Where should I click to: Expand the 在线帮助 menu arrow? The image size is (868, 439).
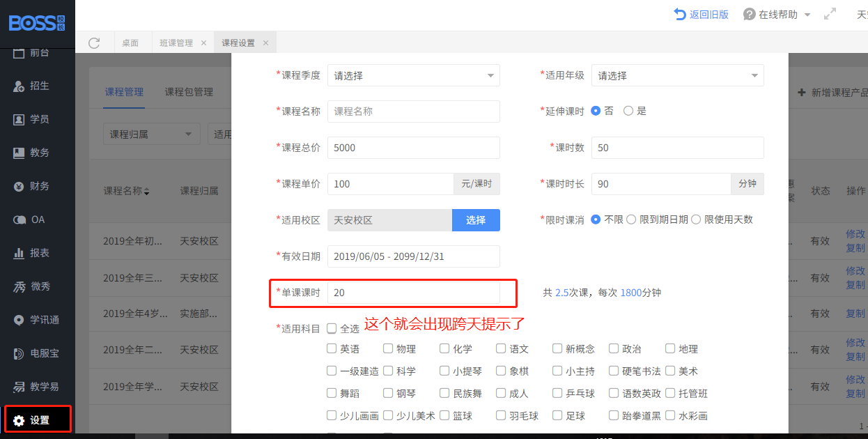coord(807,15)
